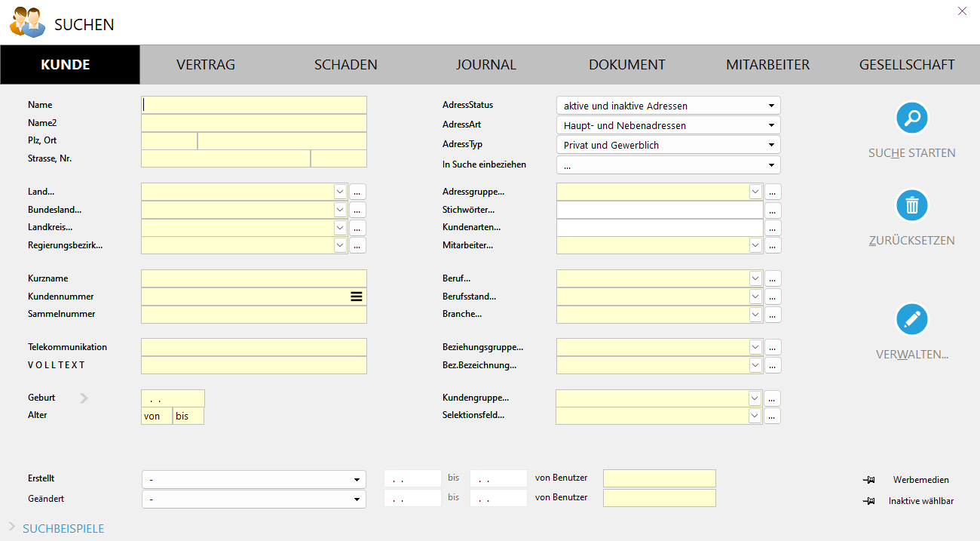980x541 pixels.
Task: Open the ellipsis browse button for Stichwörter
Action: 773,211
